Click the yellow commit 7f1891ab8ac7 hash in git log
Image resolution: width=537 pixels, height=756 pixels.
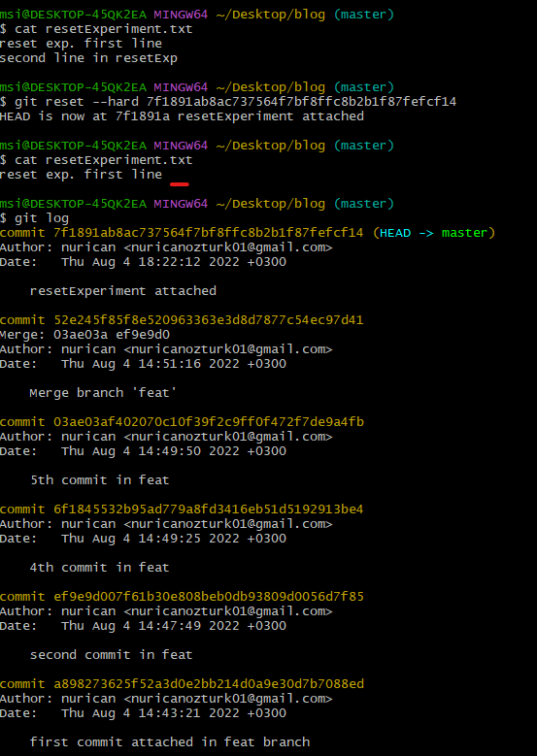click(209, 233)
